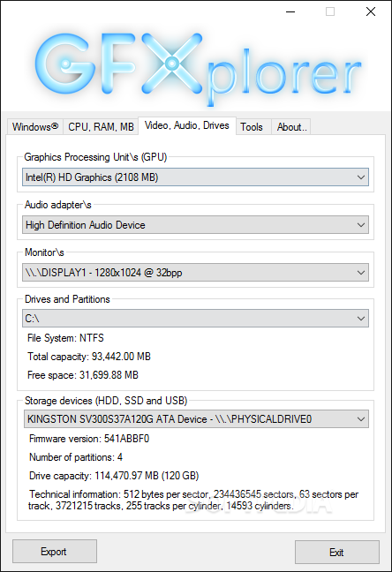Open the Monitor list chevron
The image size is (392, 572).
[361, 273]
